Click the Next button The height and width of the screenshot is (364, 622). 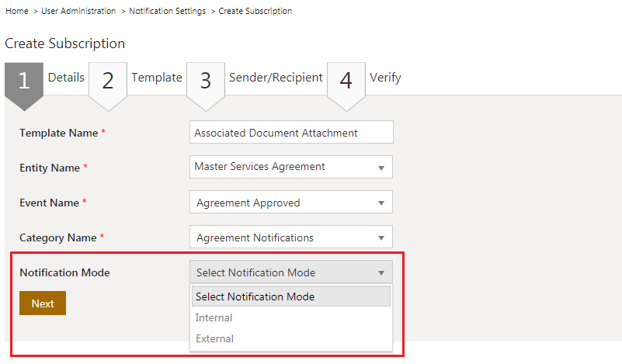[43, 303]
